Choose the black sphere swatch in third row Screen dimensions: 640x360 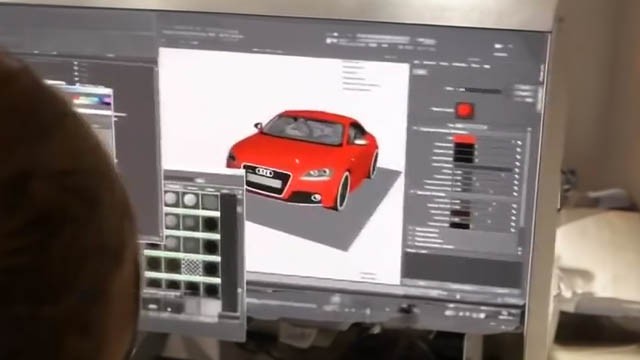point(211,246)
